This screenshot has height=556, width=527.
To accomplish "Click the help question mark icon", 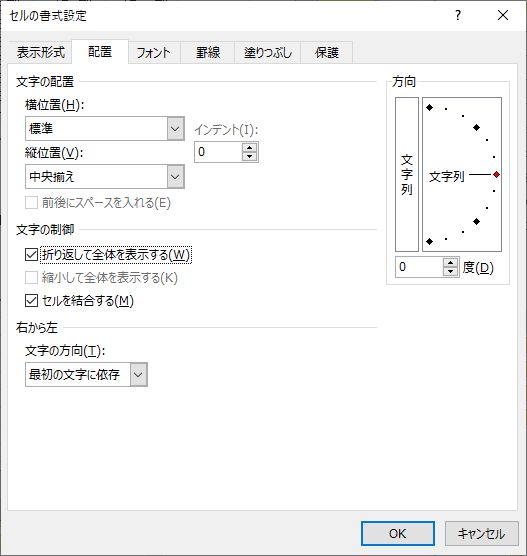I will coord(458,15).
